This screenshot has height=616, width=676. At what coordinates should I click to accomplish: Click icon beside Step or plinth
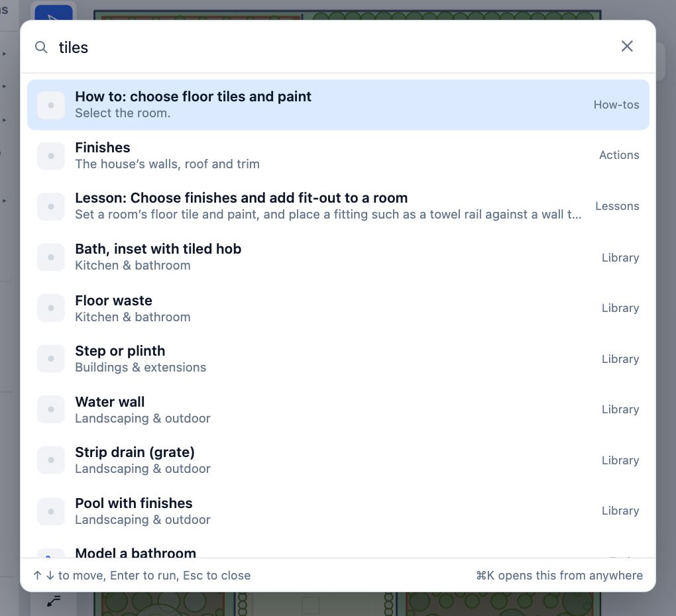51,358
